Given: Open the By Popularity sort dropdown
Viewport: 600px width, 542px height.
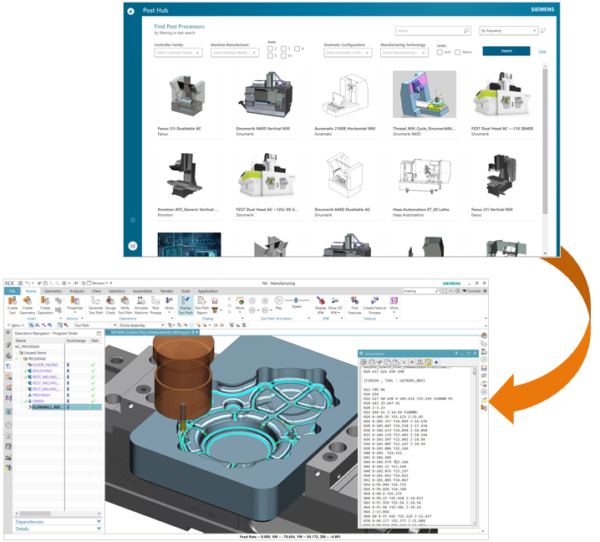Looking at the screenshot, I should click(509, 31).
